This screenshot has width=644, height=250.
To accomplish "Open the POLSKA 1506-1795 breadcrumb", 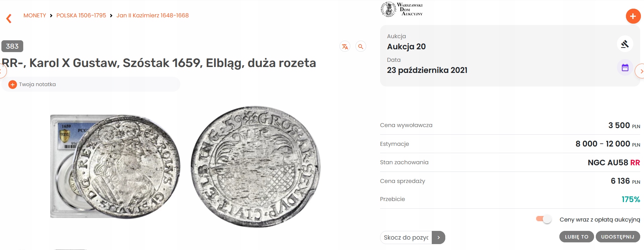I will pyautogui.click(x=81, y=16).
